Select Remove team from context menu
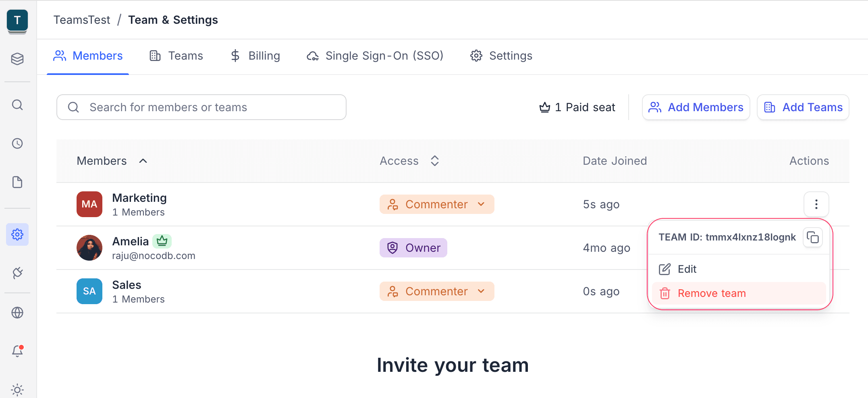 pyautogui.click(x=711, y=293)
